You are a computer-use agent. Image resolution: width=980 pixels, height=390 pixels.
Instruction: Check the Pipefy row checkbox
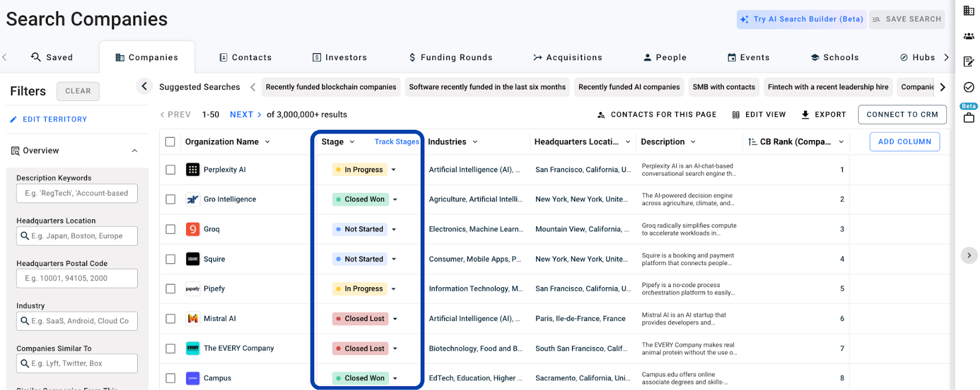click(x=170, y=289)
